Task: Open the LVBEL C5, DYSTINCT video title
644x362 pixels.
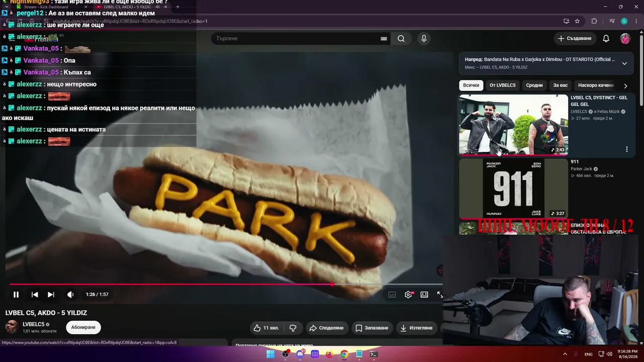Action: [599, 101]
